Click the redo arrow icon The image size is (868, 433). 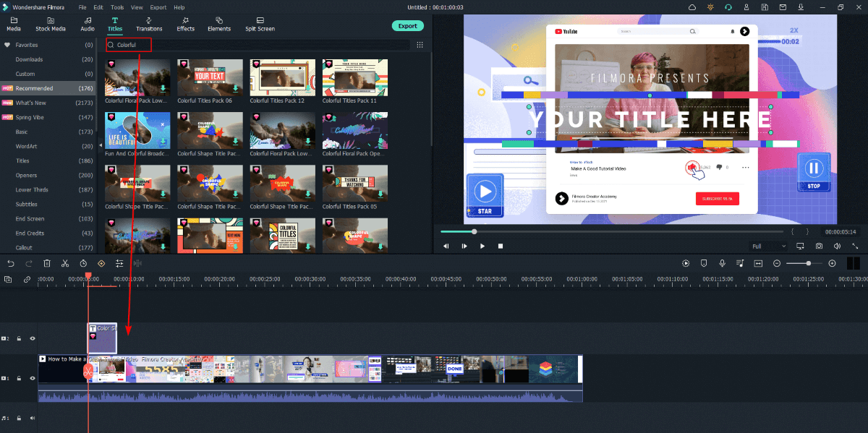tap(29, 264)
